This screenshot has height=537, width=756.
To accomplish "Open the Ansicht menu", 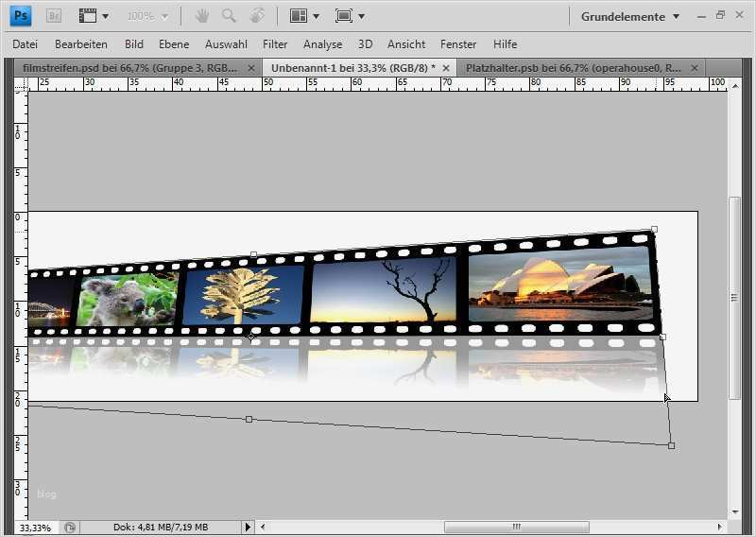I will click(x=406, y=44).
